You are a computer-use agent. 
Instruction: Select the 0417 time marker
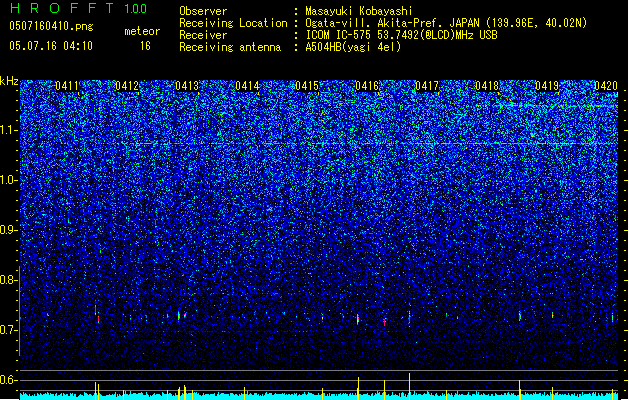click(x=427, y=86)
